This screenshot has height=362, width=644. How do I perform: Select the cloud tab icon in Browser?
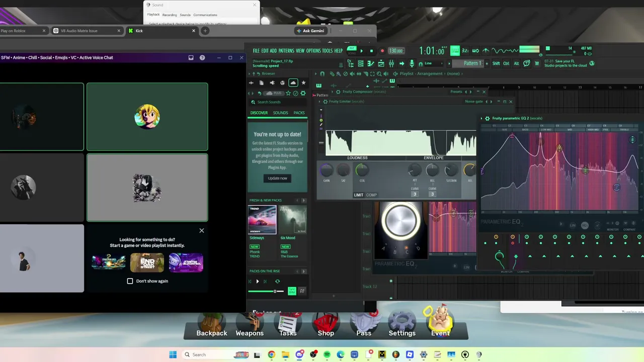tap(293, 83)
